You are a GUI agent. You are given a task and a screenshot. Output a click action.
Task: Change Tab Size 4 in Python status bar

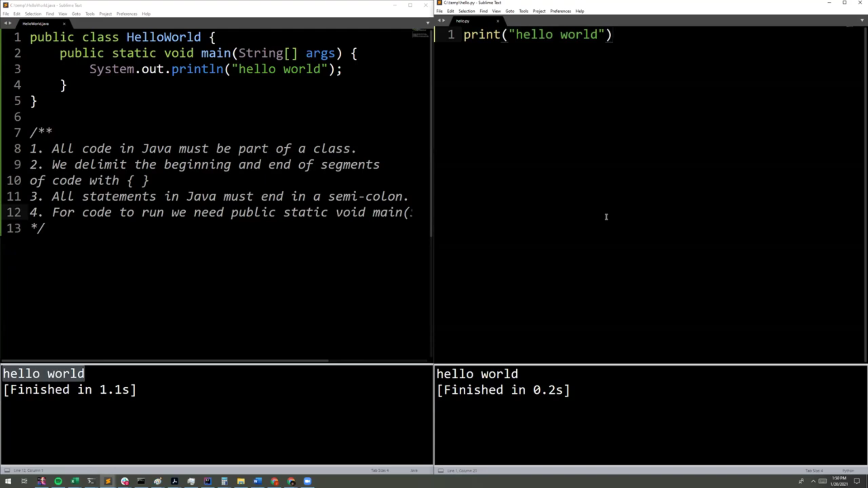pyautogui.click(x=814, y=470)
